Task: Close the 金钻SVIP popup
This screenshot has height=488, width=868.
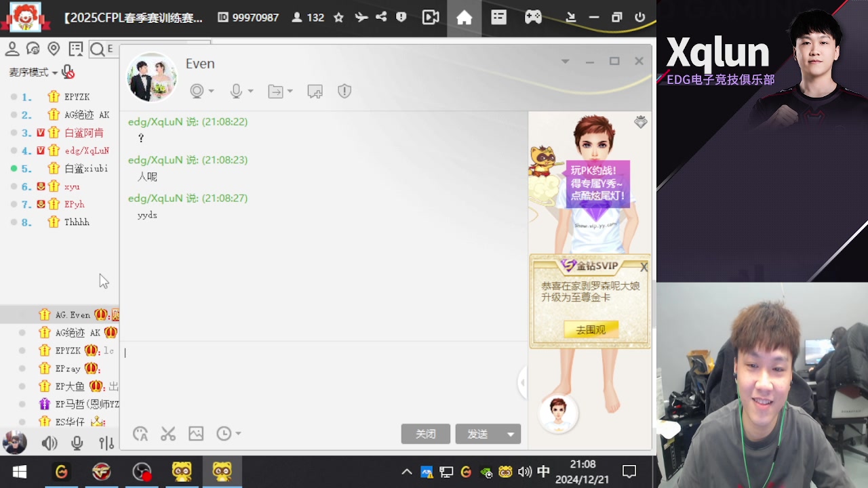Action: [644, 267]
